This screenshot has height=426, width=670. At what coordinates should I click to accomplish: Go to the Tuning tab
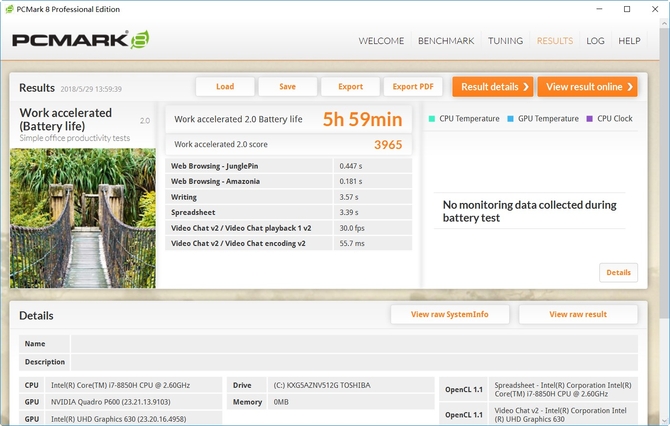coord(505,41)
